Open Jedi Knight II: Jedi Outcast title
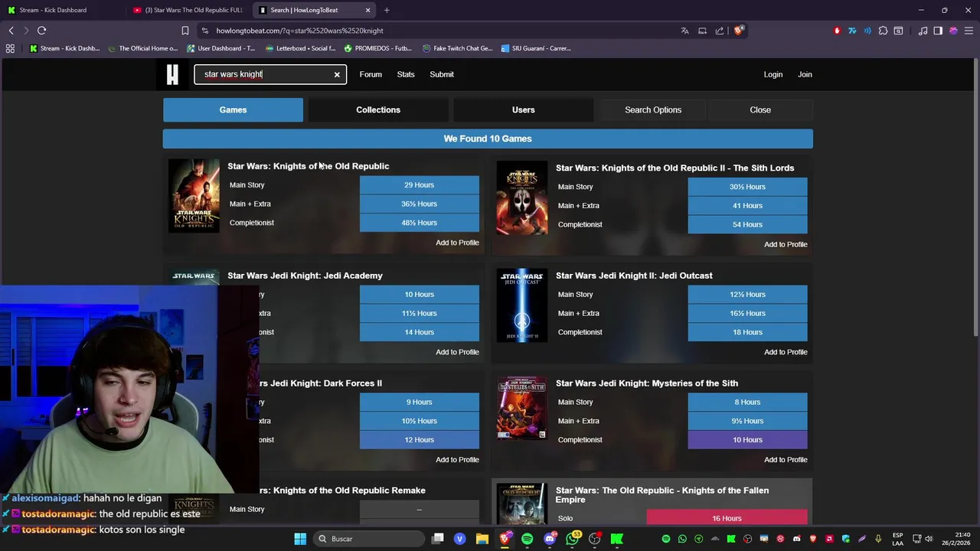 [x=634, y=275]
